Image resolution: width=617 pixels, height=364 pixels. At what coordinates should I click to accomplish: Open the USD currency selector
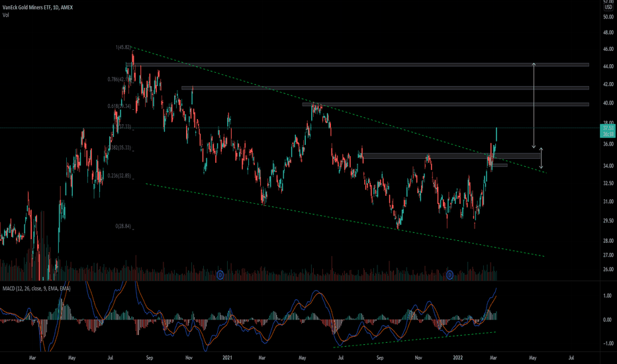point(608,7)
